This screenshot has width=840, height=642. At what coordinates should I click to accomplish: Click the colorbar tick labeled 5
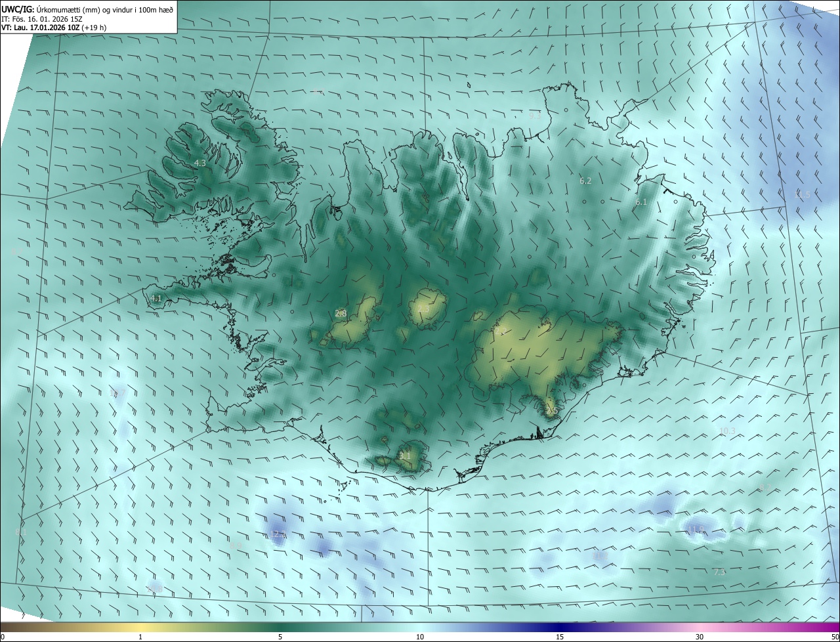pyautogui.click(x=280, y=637)
